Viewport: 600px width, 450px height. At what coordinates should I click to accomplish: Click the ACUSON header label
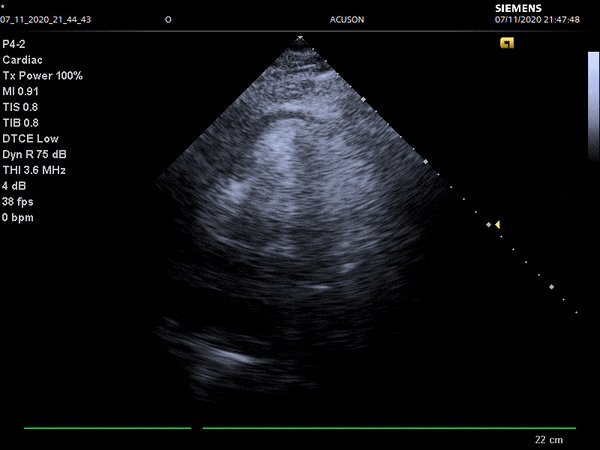(347, 20)
